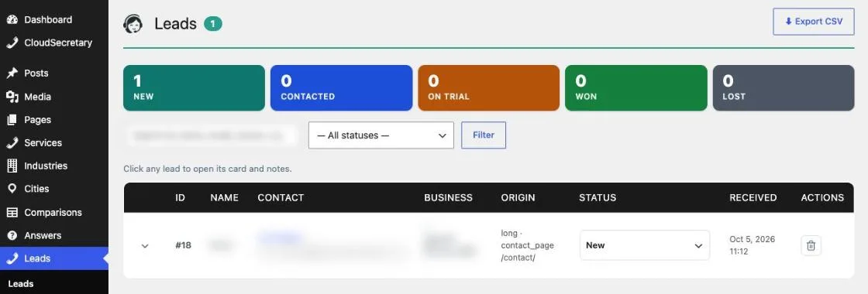
Task: Click the Cities location pin icon
Action: point(12,189)
